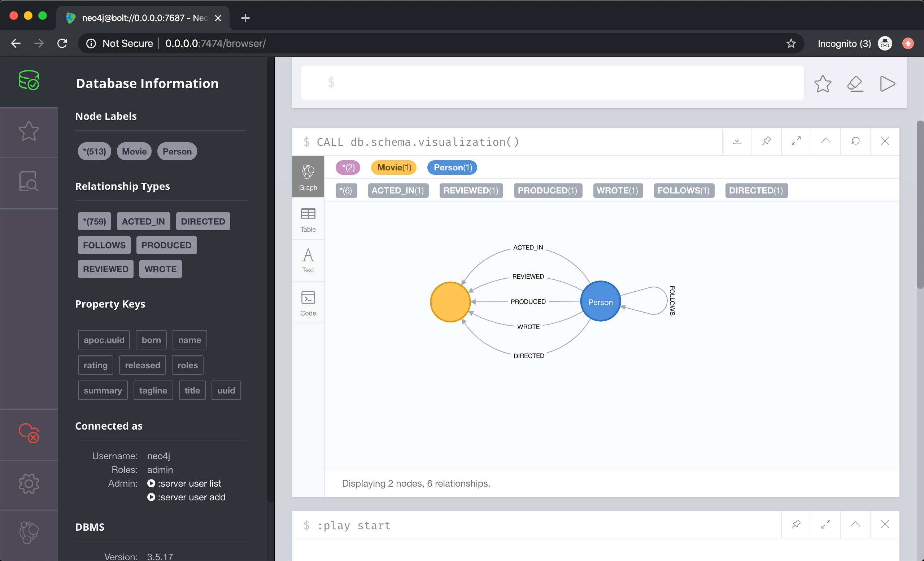Switch to Code view
This screenshot has height=561, width=924.
(308, 302)
